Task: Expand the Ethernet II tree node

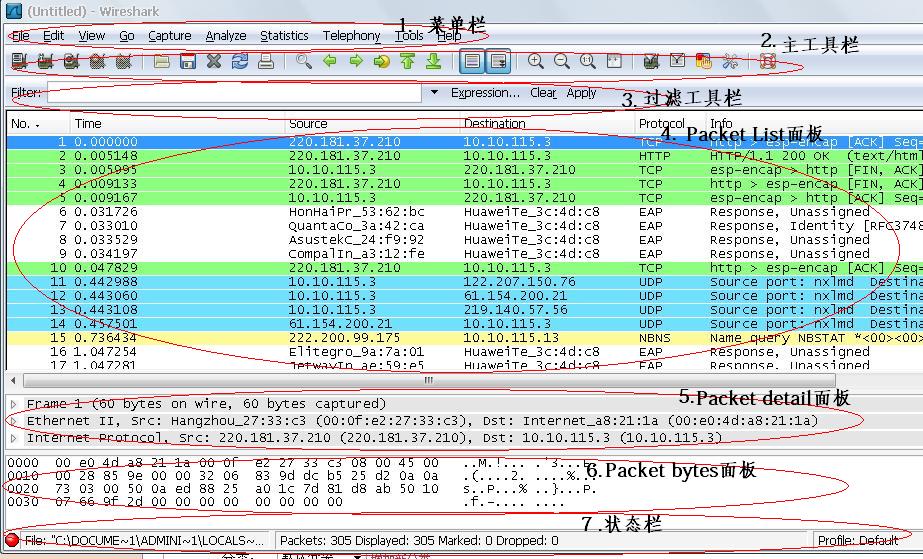Action: click(13, 421)
